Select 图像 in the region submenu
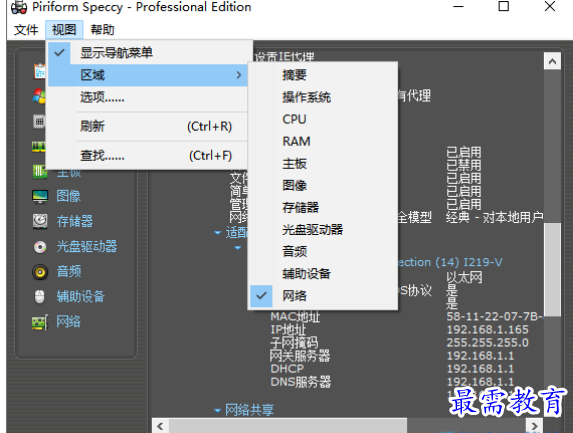The width and height of the screenshot is (573, 433). point(323,185)
